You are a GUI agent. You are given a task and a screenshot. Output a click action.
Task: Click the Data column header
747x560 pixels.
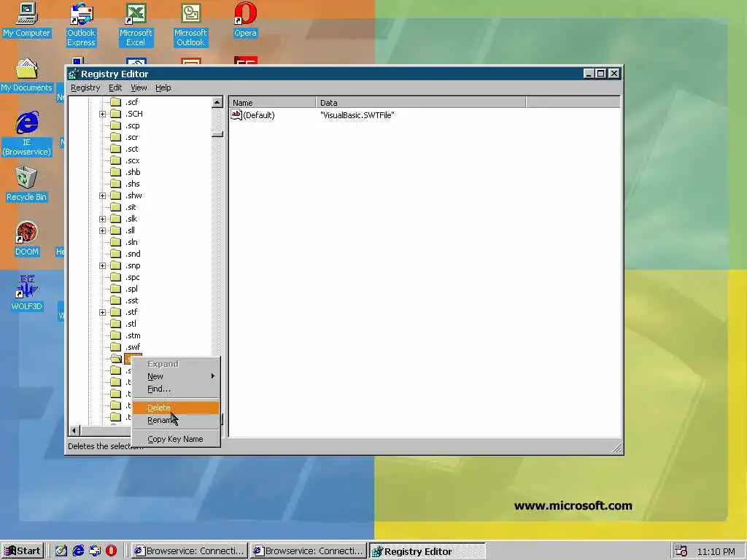[421, 102]
